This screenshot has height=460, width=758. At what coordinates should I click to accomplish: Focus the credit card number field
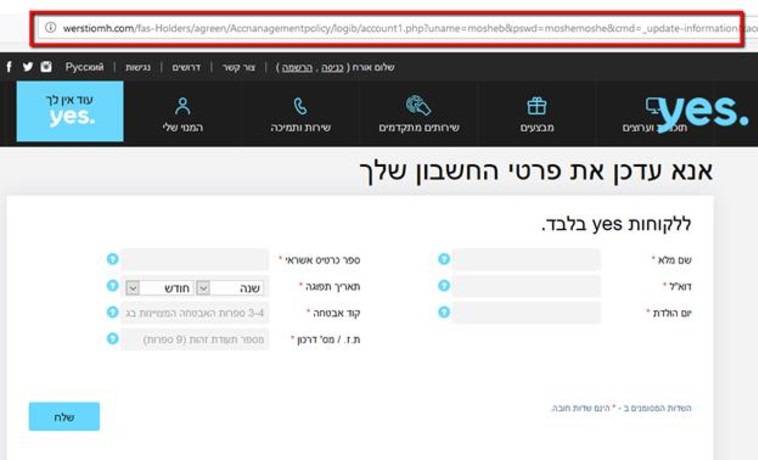[195, 259]
